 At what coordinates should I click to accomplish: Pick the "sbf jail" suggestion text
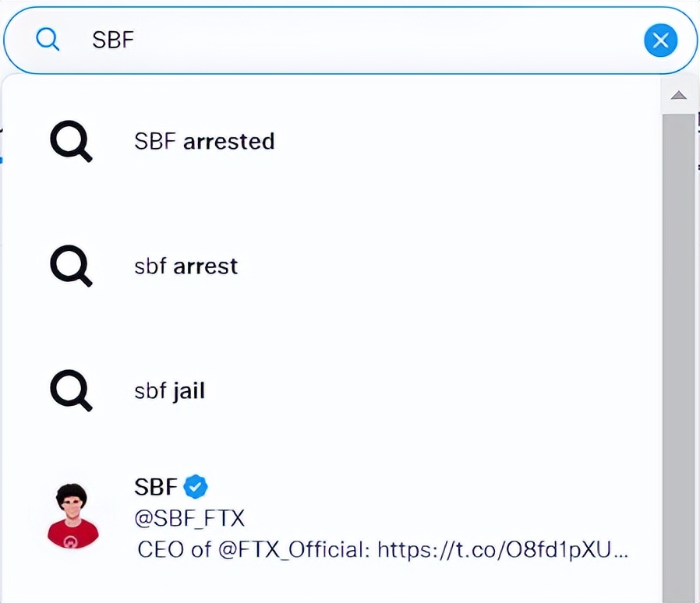pos(169,391)
